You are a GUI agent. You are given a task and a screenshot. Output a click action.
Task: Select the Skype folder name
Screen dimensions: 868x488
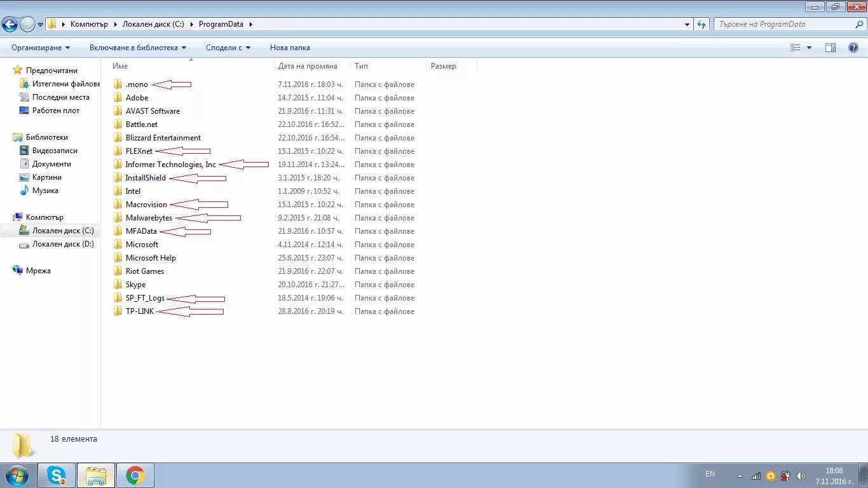(x=135, y=285)
